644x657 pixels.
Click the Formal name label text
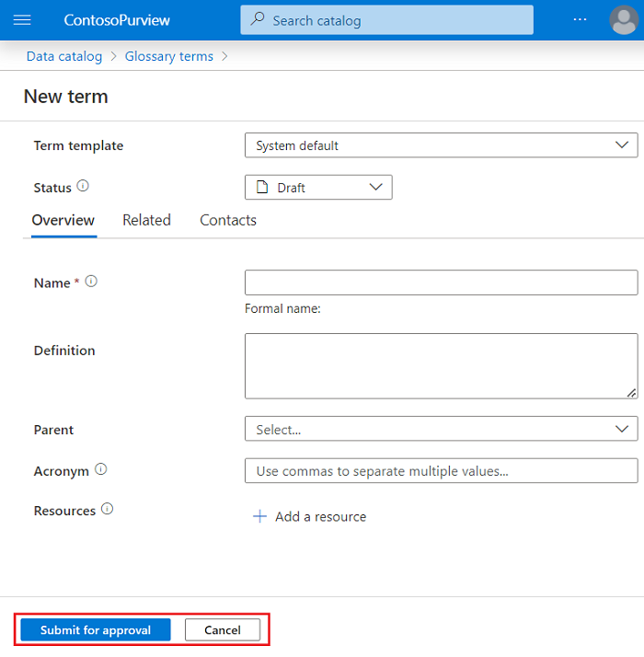pos(282,309)
